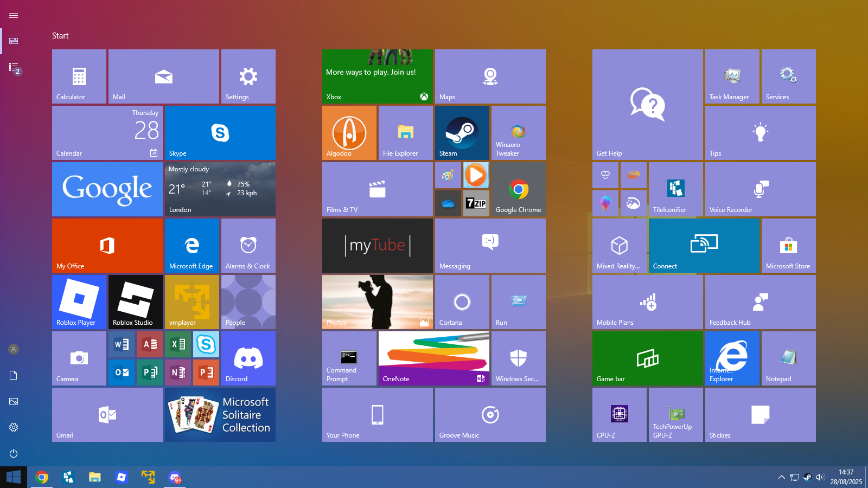Open the Camera tile
868x488 pixels.
tap(79, 358)
